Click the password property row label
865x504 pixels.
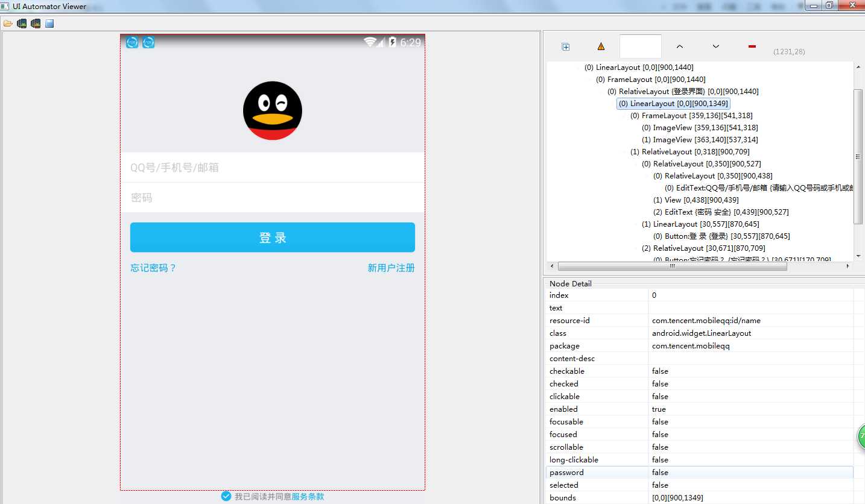pos(566,473)
